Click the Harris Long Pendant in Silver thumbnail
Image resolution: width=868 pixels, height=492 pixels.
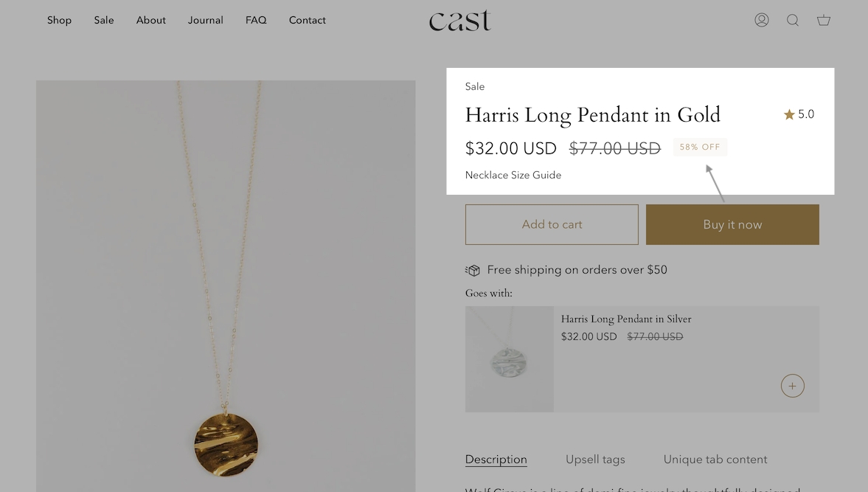[510, 359]
